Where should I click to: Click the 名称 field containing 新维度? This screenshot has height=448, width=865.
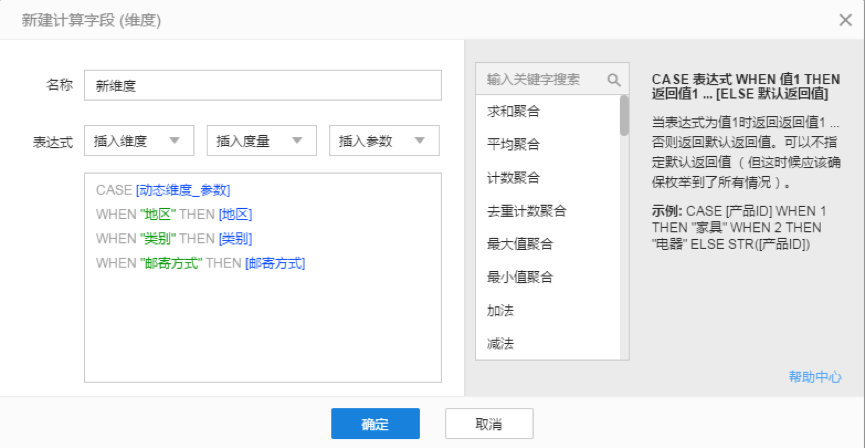[262, 86]
